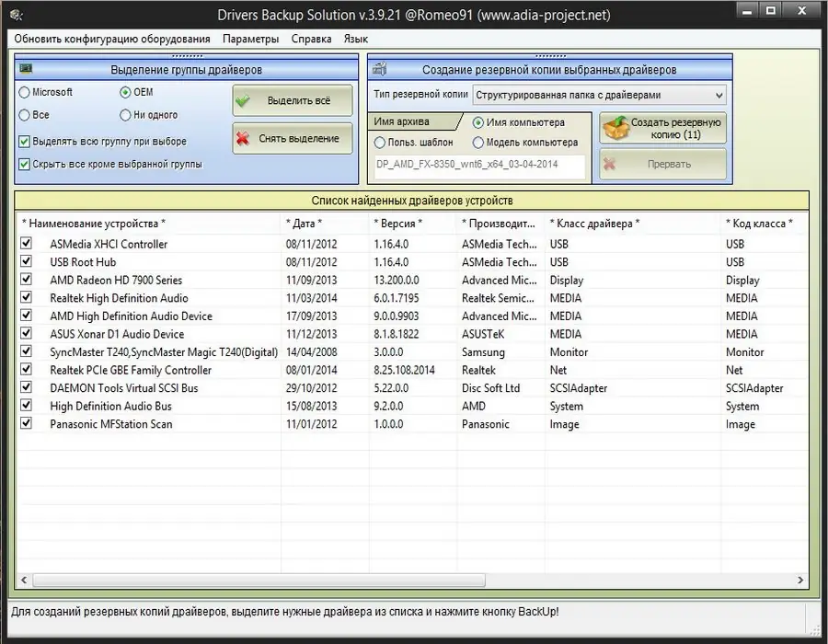Viewport: 828px width, 644px height.
Task: Click the app icon in the title bar
Action: 17,15
